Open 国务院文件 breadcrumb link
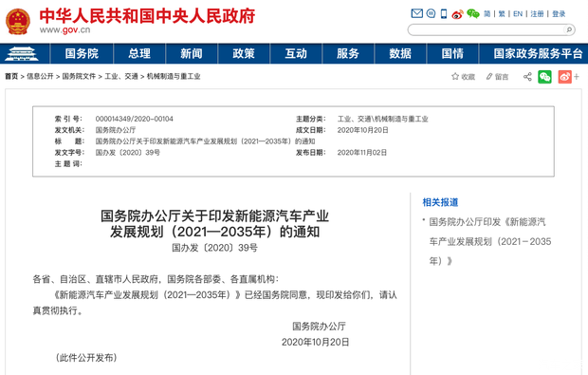This screenshot has height=375, width=588. coord(79,77)
